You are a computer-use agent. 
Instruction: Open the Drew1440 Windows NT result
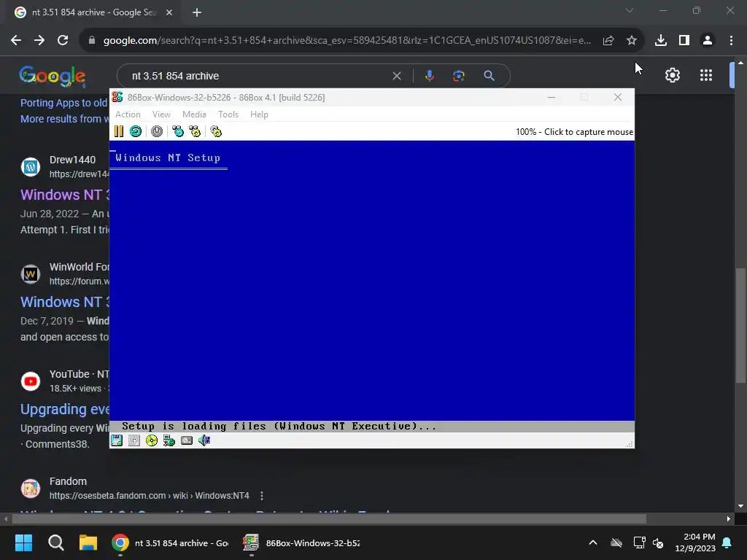point(65,195)
